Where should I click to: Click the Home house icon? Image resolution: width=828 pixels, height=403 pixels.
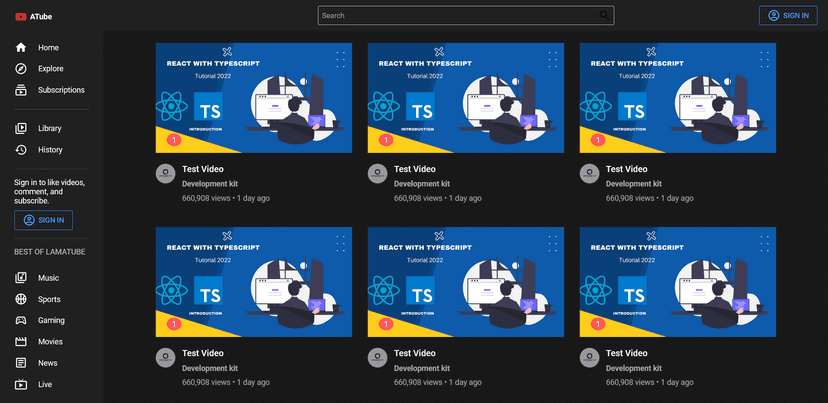21,48
